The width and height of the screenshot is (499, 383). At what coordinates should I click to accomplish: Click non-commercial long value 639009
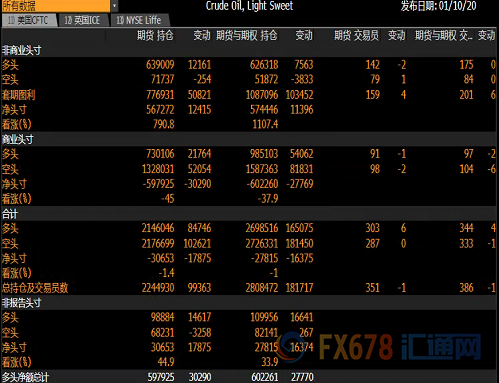[160, 65]
